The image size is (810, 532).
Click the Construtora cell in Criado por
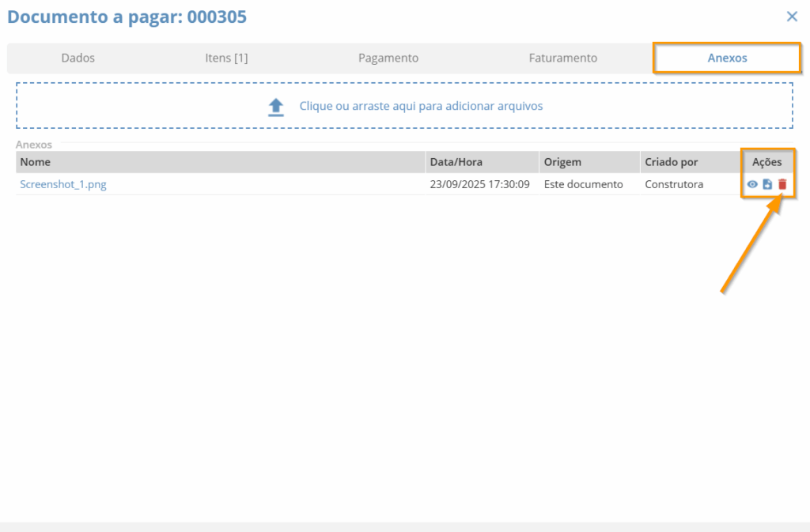coord(674,184)
